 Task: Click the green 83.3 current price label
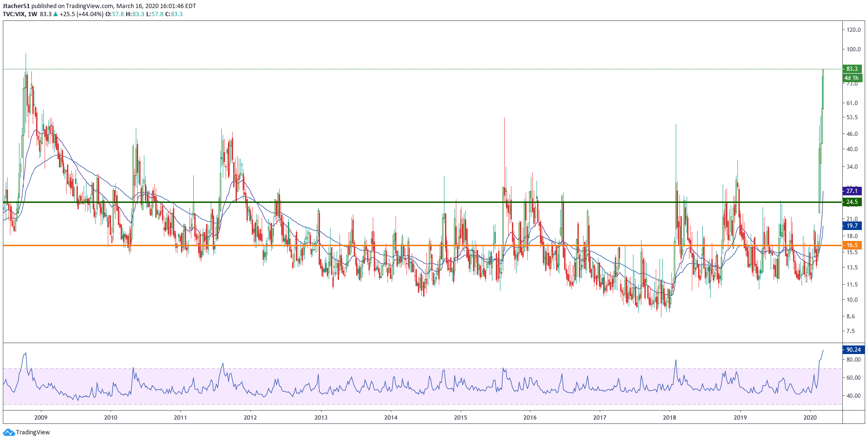click(852, 69)
